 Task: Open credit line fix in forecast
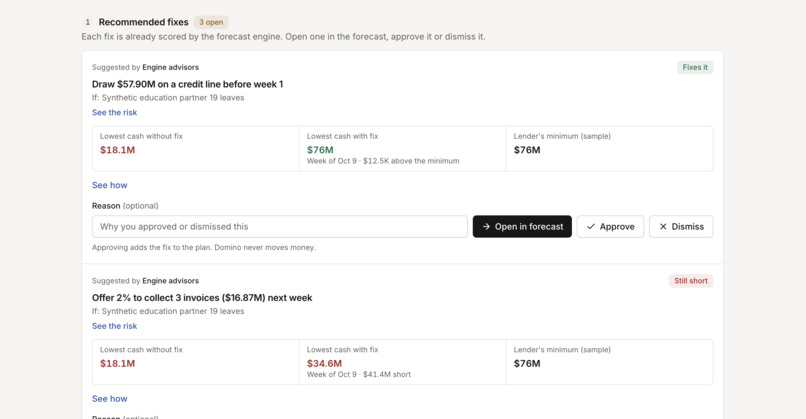click(522, 226)
